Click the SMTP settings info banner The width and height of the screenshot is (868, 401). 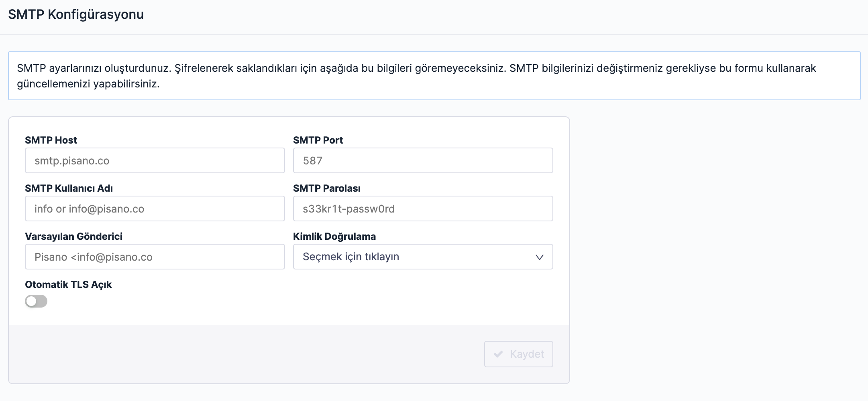pyautogui.click(x=434, y=76)
